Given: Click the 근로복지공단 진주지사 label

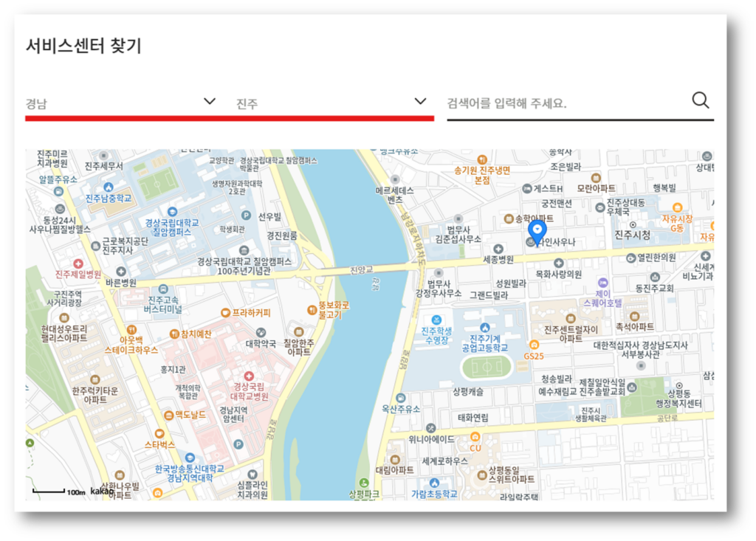Looking at the screenshot, I should click(125, 246).
